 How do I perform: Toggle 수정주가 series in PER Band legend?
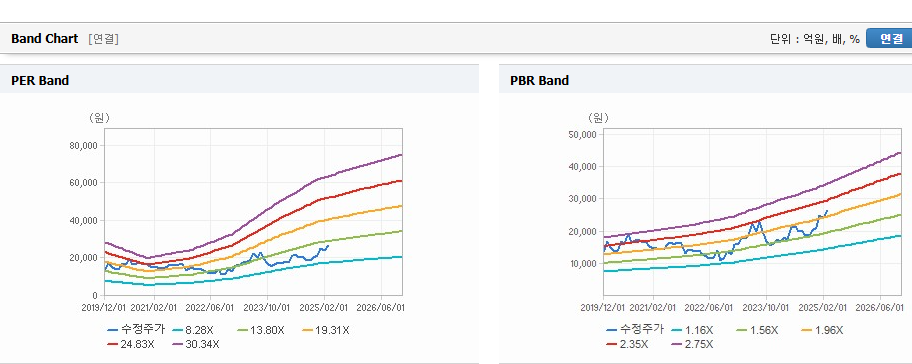pyautogui.click(x=136, y=330)
